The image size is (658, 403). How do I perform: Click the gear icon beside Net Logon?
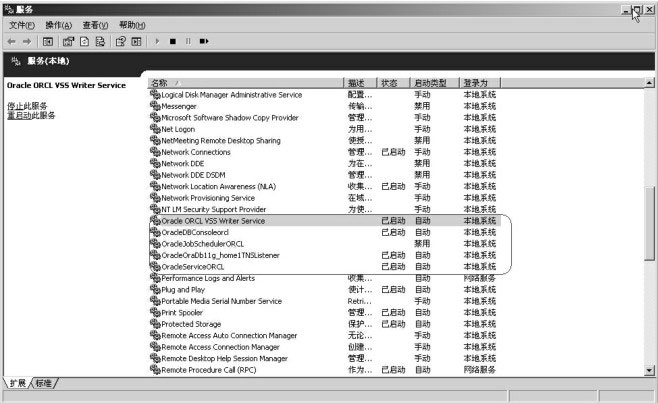point(155,129)
